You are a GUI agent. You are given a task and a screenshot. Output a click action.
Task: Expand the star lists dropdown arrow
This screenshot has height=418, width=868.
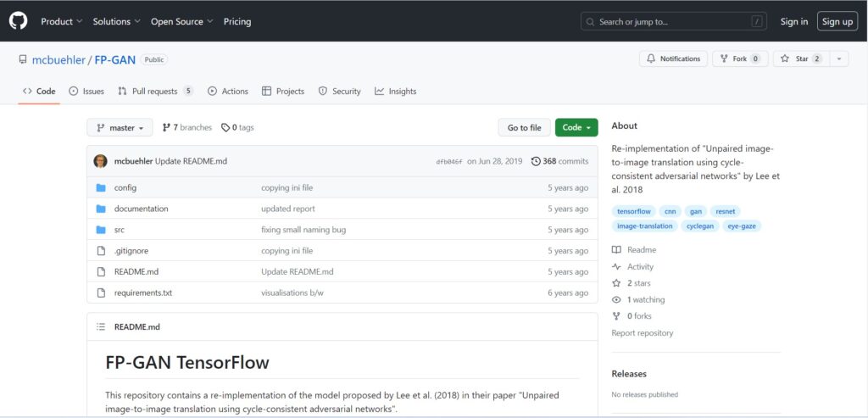(838, 59)
